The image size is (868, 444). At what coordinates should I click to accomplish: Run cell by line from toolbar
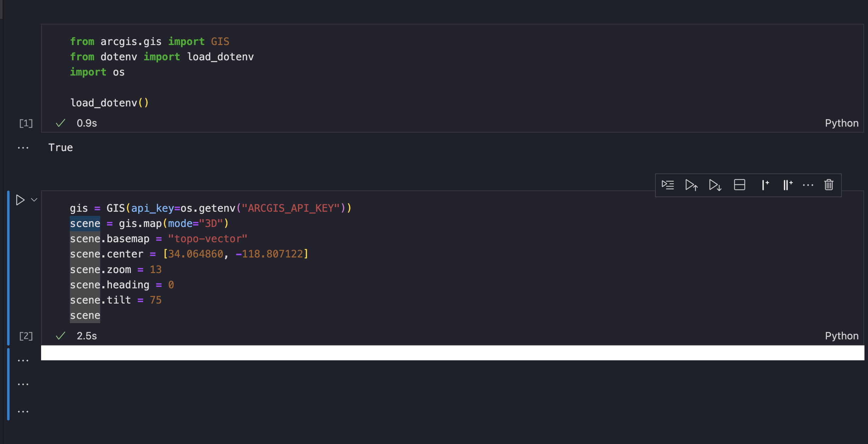click(x=668, y=185)
